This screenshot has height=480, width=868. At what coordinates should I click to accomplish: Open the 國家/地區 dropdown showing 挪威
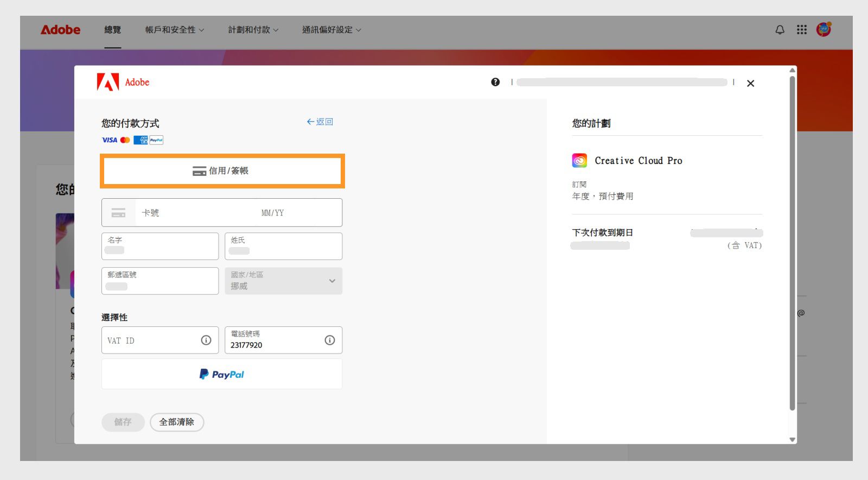point(284,281)
